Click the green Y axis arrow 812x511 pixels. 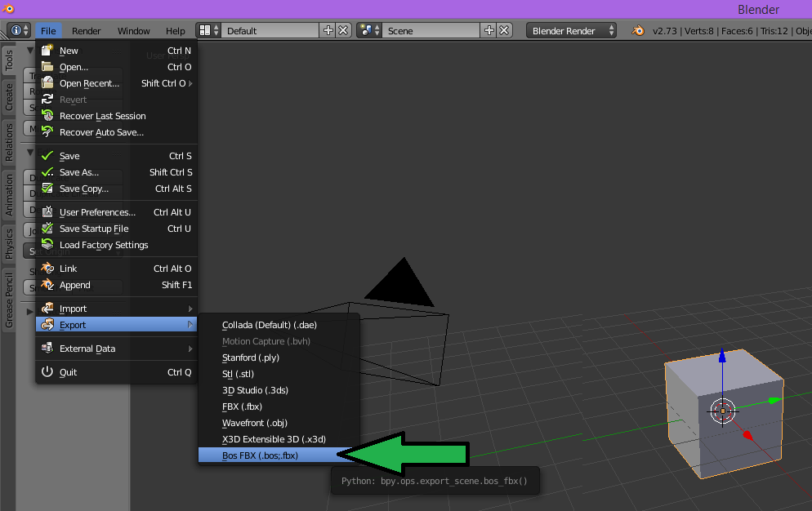pos(774,400)
